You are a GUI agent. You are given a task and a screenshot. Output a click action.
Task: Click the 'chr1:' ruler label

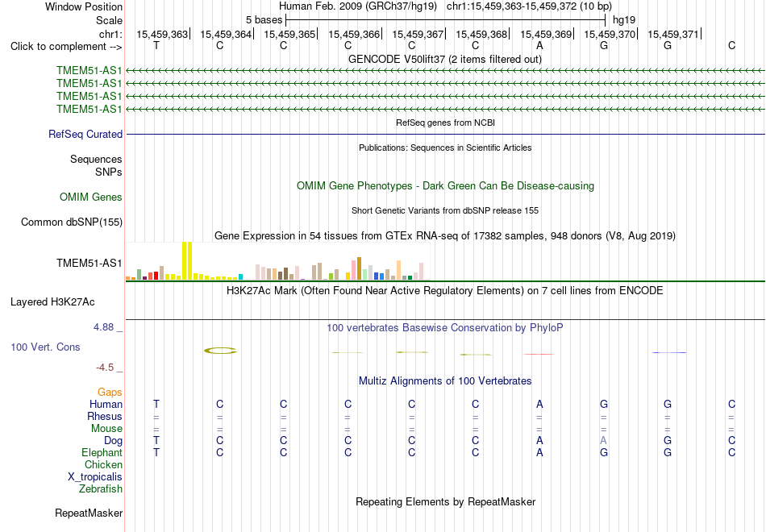pyautogui.click(x=111, y=34)
